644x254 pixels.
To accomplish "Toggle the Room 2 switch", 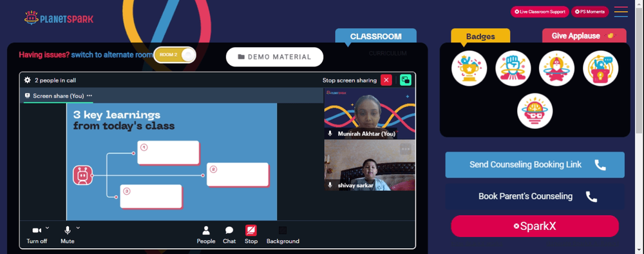I will tap(175, 55).
